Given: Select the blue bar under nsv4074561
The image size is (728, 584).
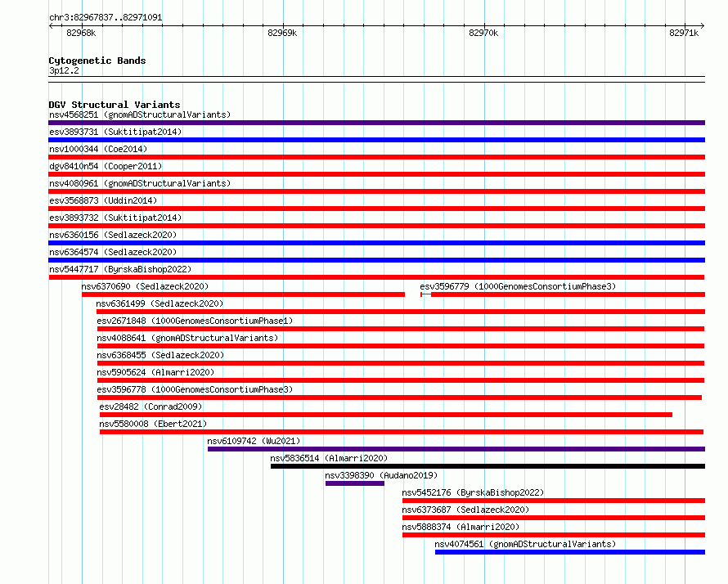Looking at the screenshot, I should click(570, 552).
